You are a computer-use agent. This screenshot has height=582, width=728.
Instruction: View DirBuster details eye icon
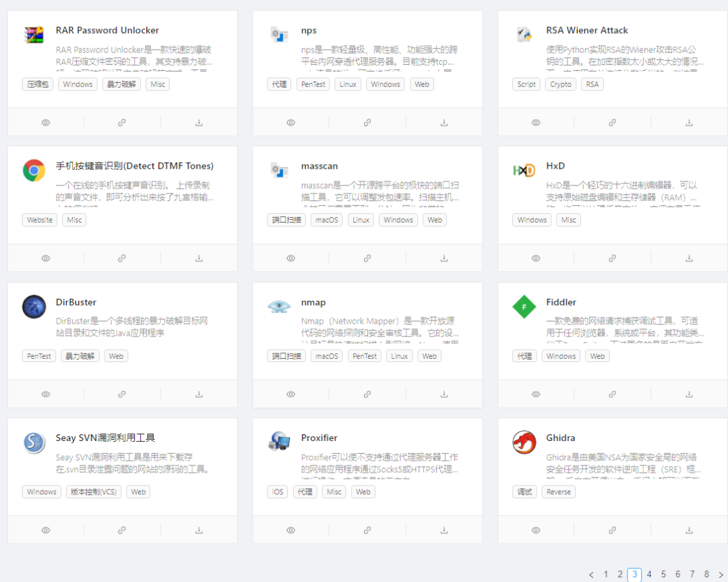46,395
